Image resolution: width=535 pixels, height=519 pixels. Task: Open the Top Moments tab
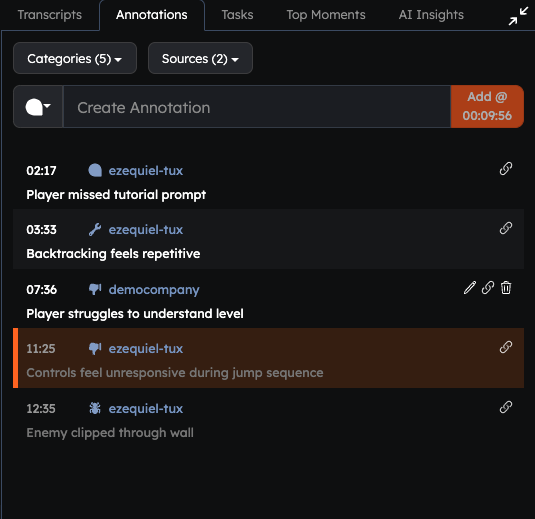pos(326,15)
